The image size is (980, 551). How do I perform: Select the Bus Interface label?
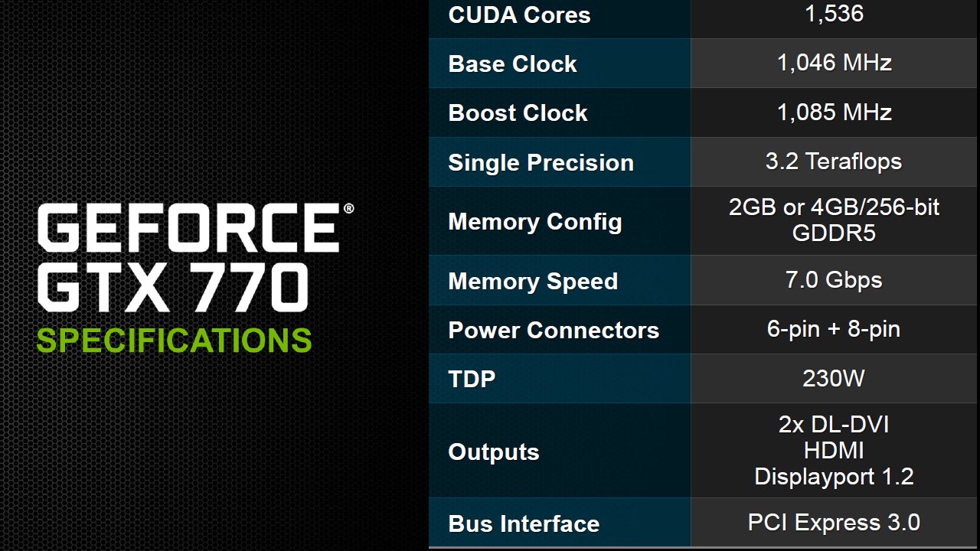tap(524, 523)
